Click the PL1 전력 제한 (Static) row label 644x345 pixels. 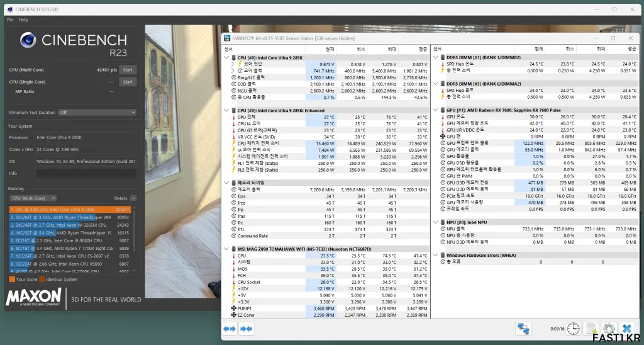257,163
